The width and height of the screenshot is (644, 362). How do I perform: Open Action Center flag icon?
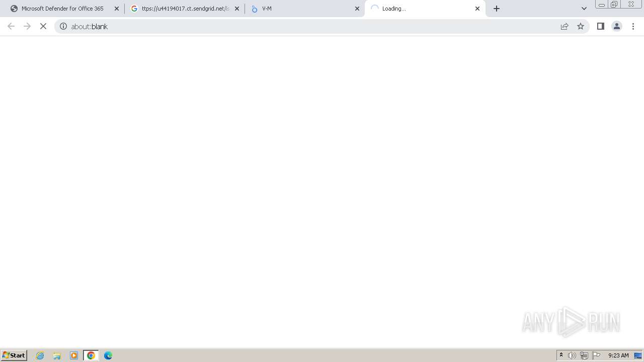596,355
